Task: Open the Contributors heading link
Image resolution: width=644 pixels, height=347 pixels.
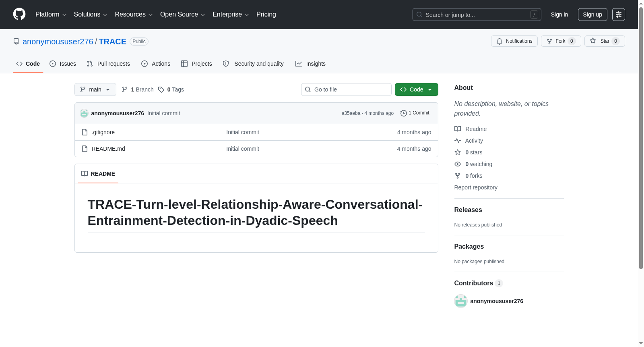Action: coord(479,283)
